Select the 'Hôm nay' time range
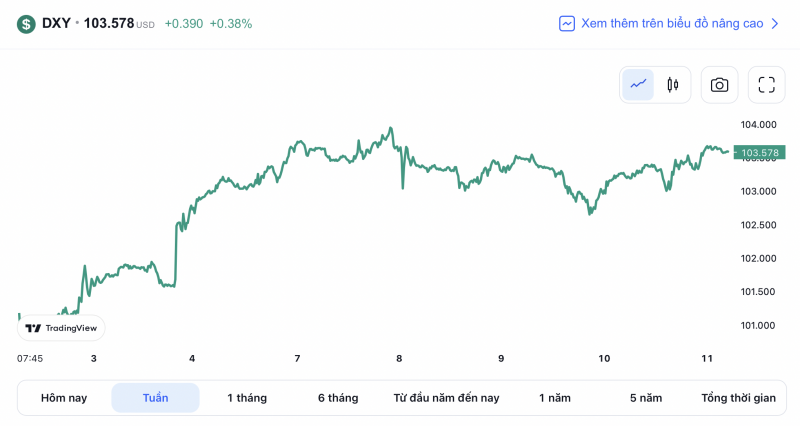Image resolution: width=800 pixels, height=426 pixels. click(x=64, y=398)
